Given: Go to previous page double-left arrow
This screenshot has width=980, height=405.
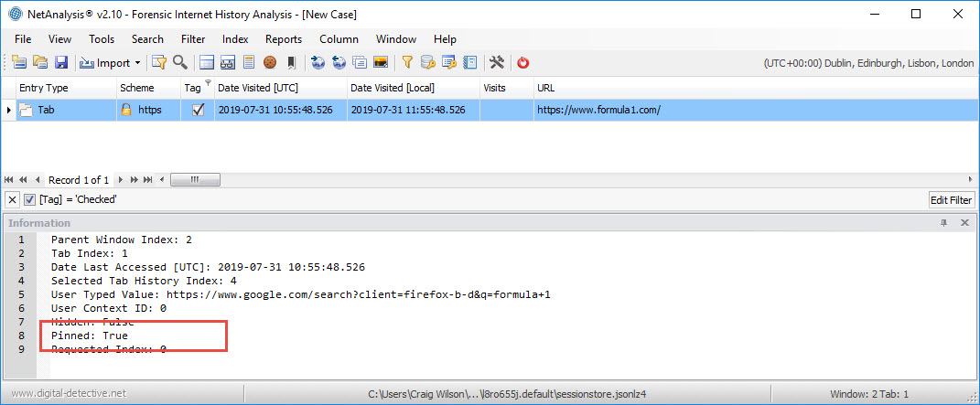Looking at the screenshot, I should [24, 180].
